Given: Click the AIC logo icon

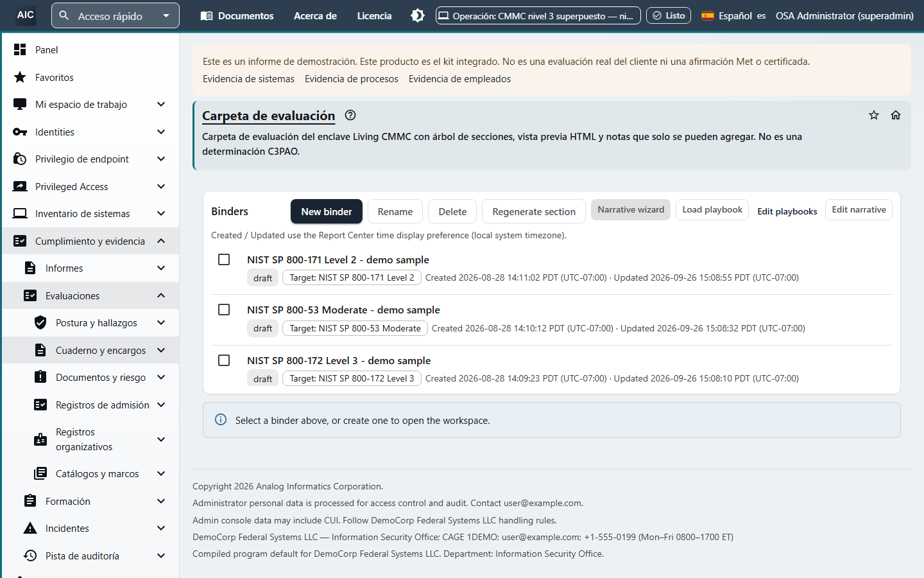Looking at the screenshot, I should click(x=26, y=15).
